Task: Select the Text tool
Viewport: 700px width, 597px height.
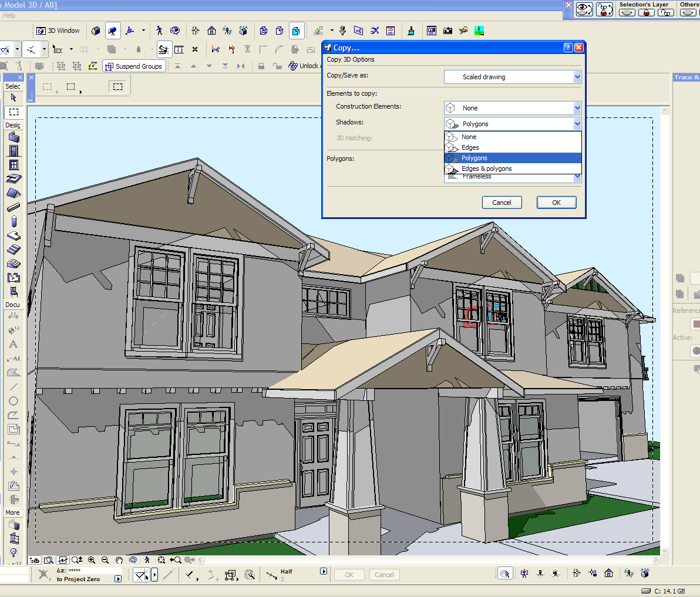Action: pyautogui.click(x=14, y=344)
